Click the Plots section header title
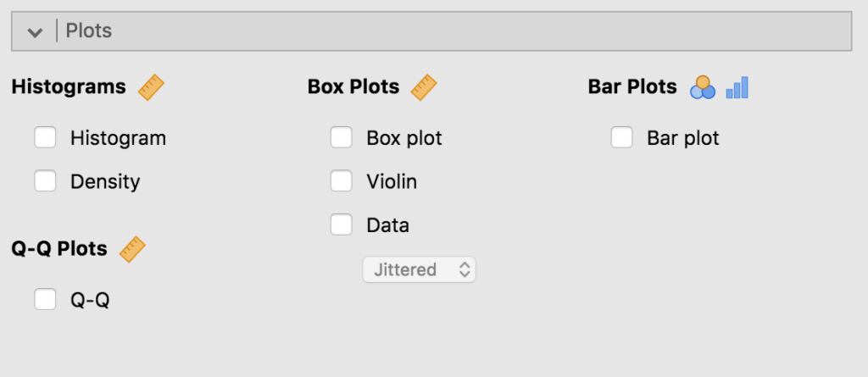 (89, 32)
